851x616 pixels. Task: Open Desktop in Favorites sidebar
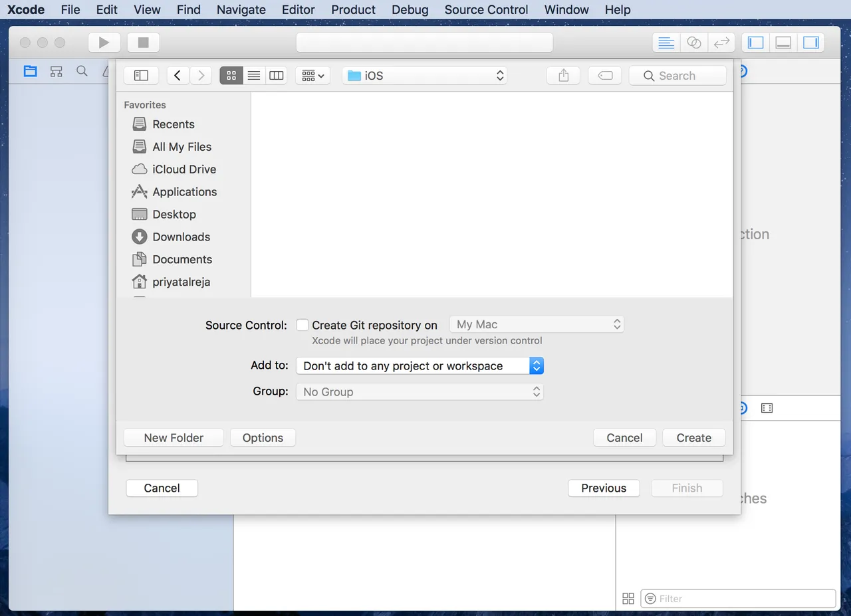pyautogui.click(x=164, y=215)
